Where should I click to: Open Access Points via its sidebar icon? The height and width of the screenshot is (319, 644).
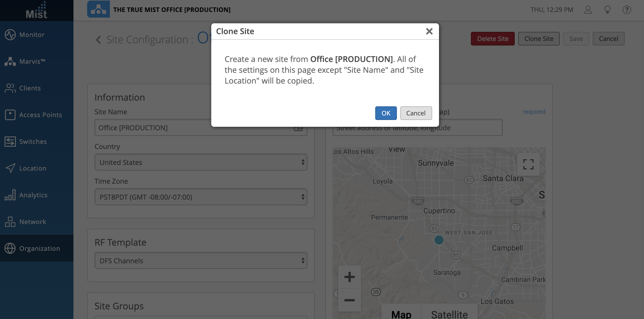point(10,115)
